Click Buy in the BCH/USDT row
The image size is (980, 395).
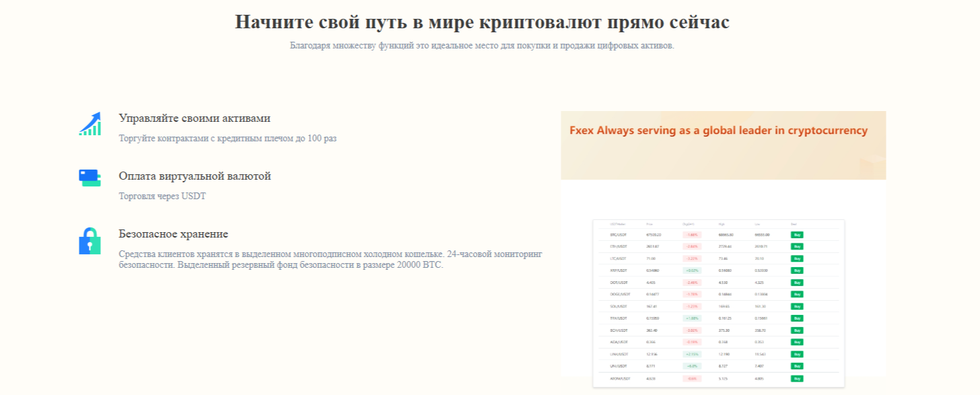click(797, 330)
